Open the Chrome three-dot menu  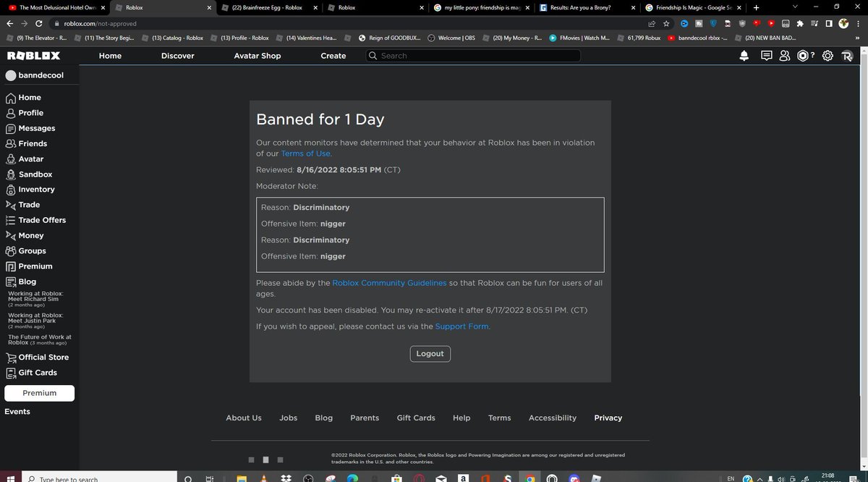click(x=858, y=23)
